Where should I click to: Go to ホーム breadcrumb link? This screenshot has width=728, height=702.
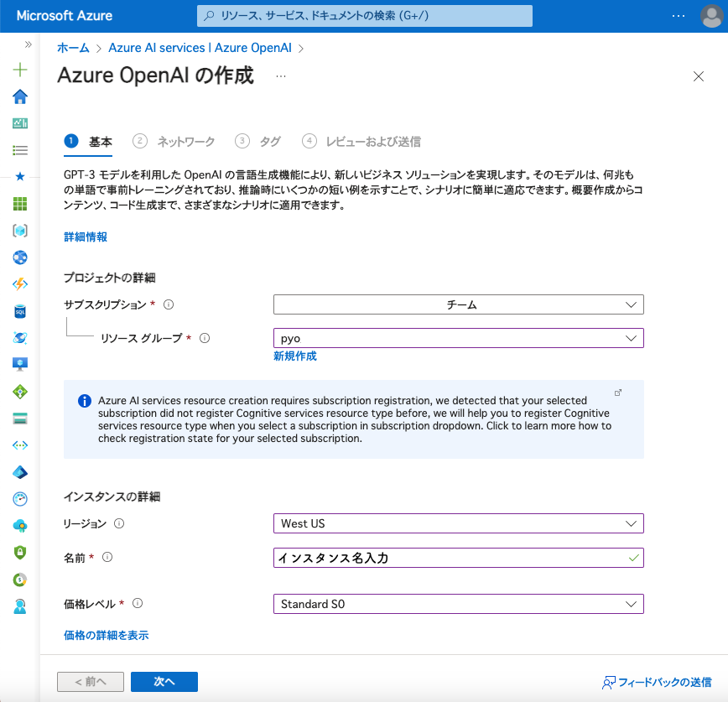pyautogui.click(x=73, y=48)
